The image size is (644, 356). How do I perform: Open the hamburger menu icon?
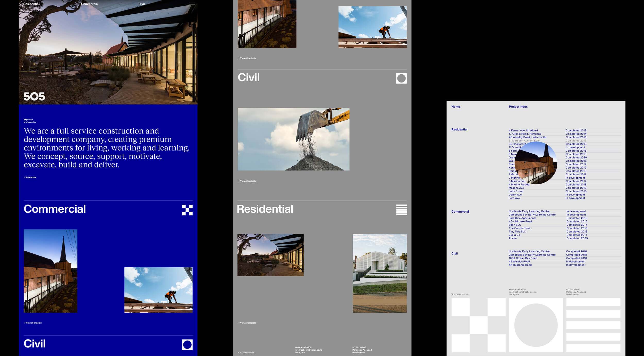coord(192,4)
